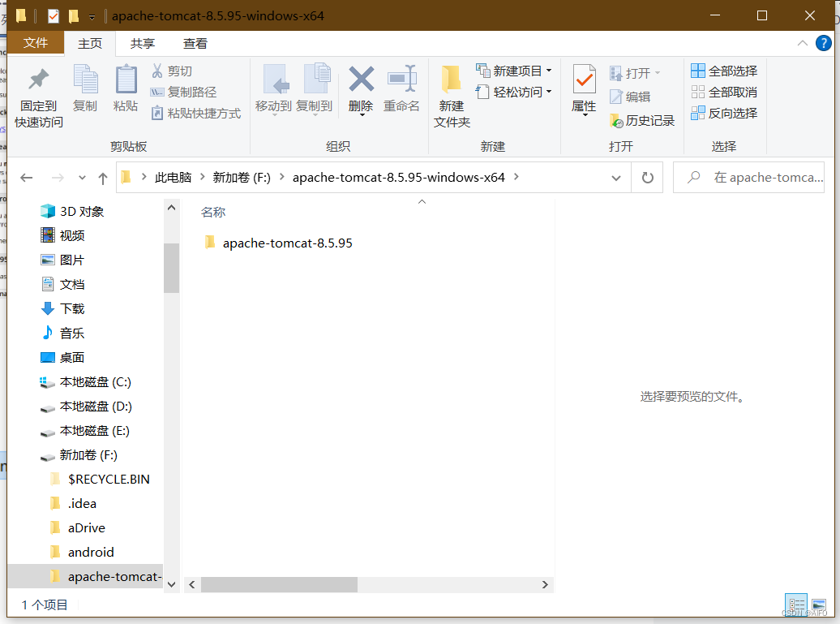840x624 pixels.
Task: Collapse the ribbon with the caret
Action: [802, 43]
